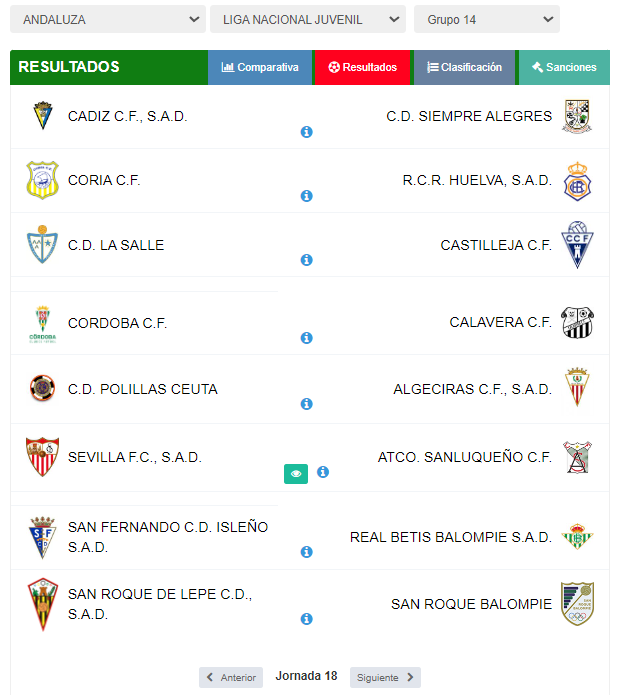624x695 pixels.
Task: Open the Clasificación tab
Action: click(464, 67)
